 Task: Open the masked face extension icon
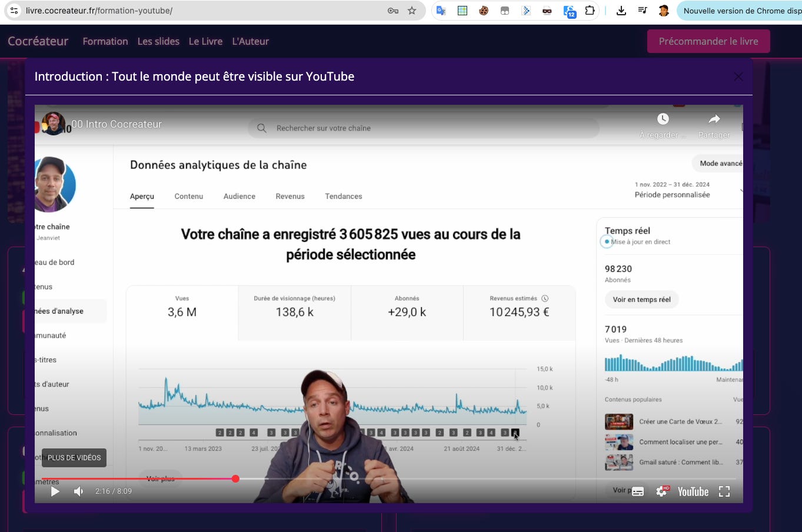point(547,11)
